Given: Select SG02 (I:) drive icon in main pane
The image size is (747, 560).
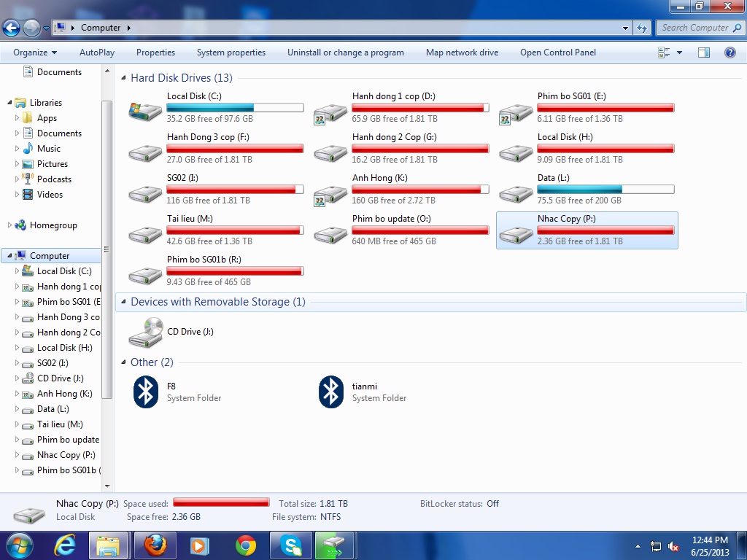Looking at the screenshot, I should (x=145, y=194).
